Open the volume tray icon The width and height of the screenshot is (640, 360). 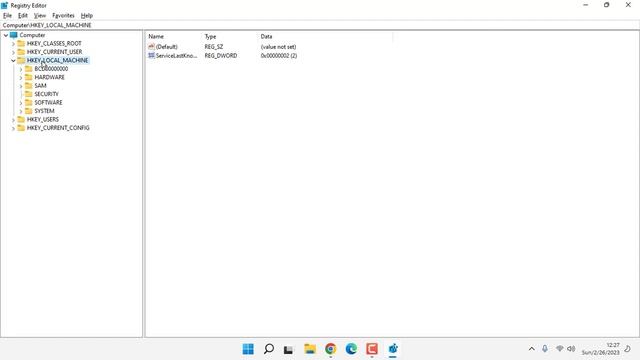571,349
